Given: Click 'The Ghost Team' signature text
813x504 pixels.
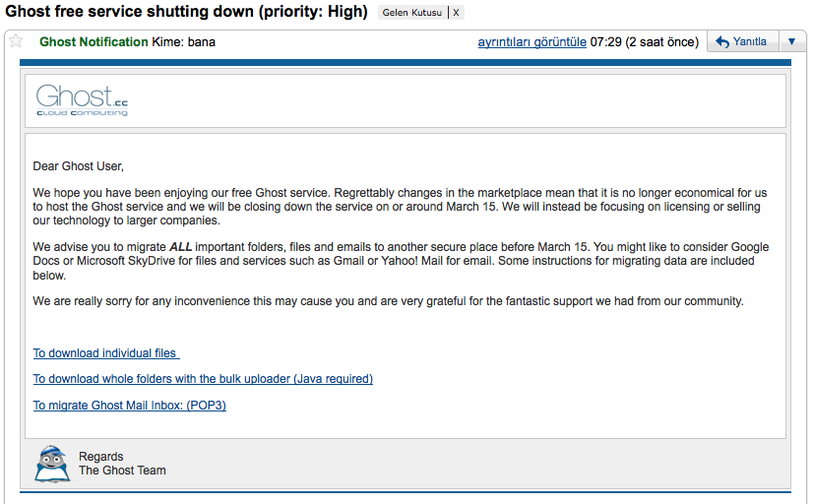Looking at the screenshot, I should click(122, 471).
